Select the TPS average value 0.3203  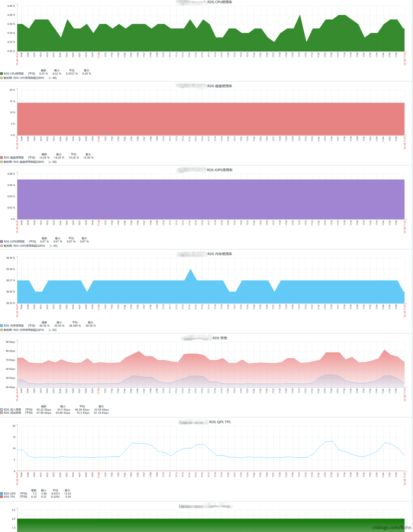[x=55, y=497]
